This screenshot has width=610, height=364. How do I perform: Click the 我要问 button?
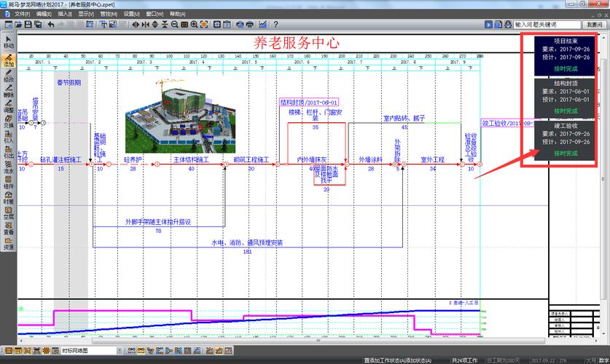tap(595, 24)
